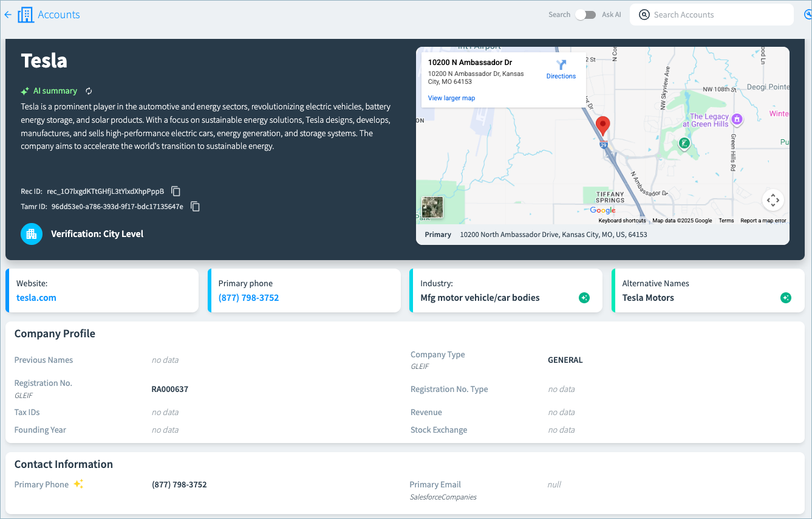Copy the Rec ID value
812x519 pixels.
click(x=176, y=191)
